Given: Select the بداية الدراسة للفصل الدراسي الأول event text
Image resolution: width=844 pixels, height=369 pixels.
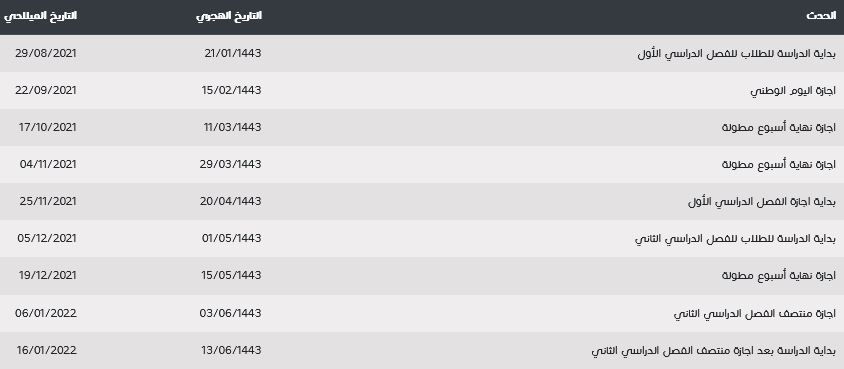Looking at the screenshot, I should pyautogui.click(x=737, y=54).
